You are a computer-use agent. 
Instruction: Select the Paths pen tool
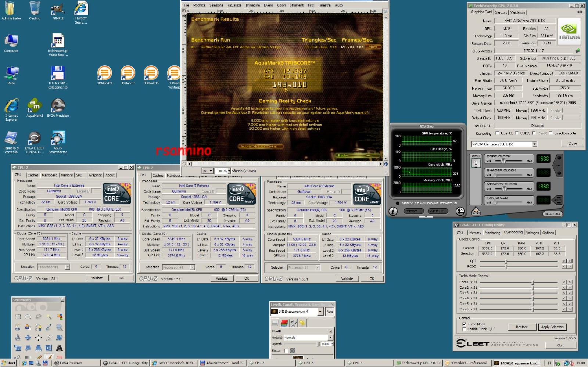[x=39, y=327]
